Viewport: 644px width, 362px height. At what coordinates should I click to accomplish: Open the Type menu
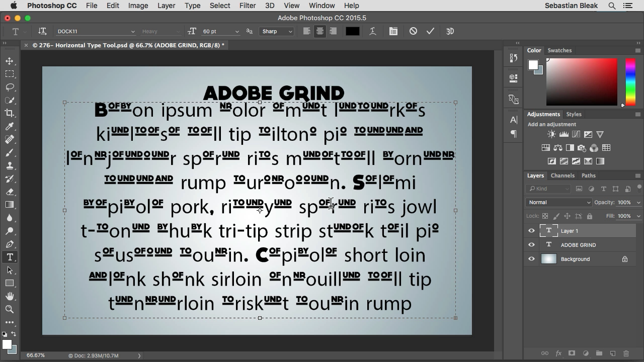pos(192,6)
